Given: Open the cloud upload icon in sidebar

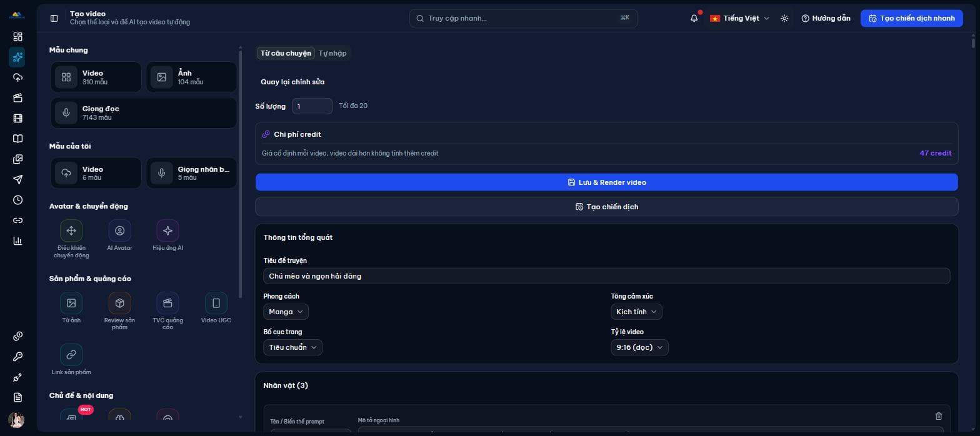Looking at the screenshot, I should [x=17, y=77].
